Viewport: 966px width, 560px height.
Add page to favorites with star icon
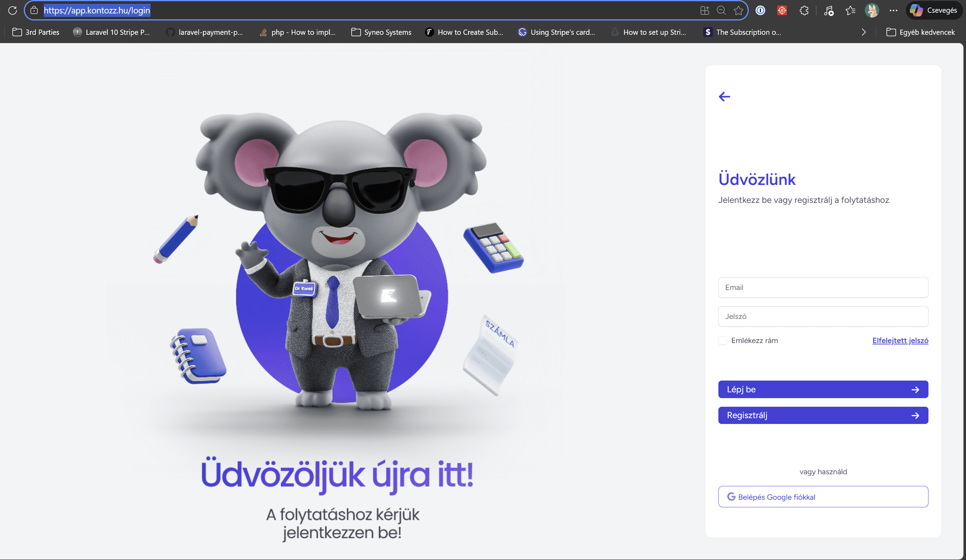738,10
